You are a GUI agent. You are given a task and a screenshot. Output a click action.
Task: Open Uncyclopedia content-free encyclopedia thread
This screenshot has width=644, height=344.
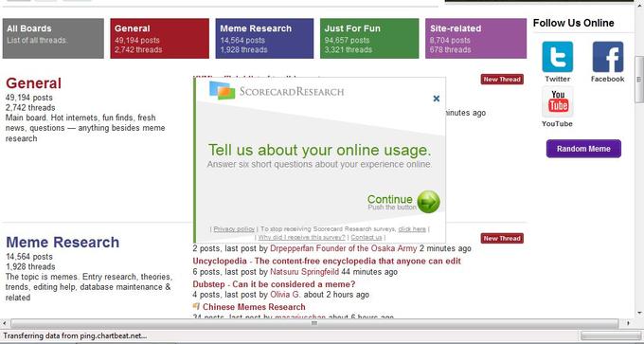327,261
